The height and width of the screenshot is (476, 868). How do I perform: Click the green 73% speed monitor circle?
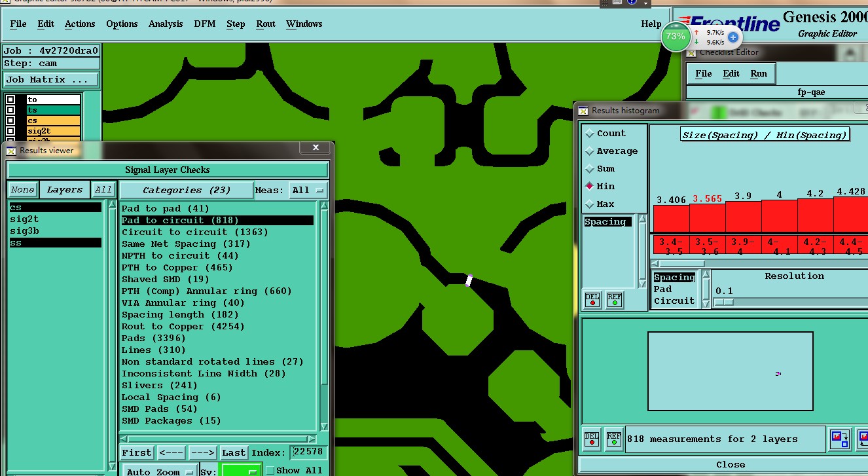point(675,37)
